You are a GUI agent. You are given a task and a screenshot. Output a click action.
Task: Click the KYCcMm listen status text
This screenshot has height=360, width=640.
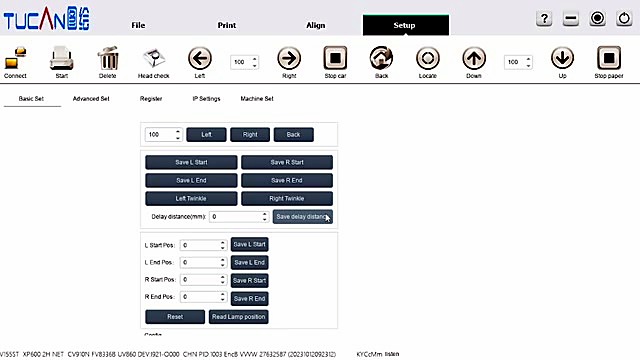pos(378,354)
